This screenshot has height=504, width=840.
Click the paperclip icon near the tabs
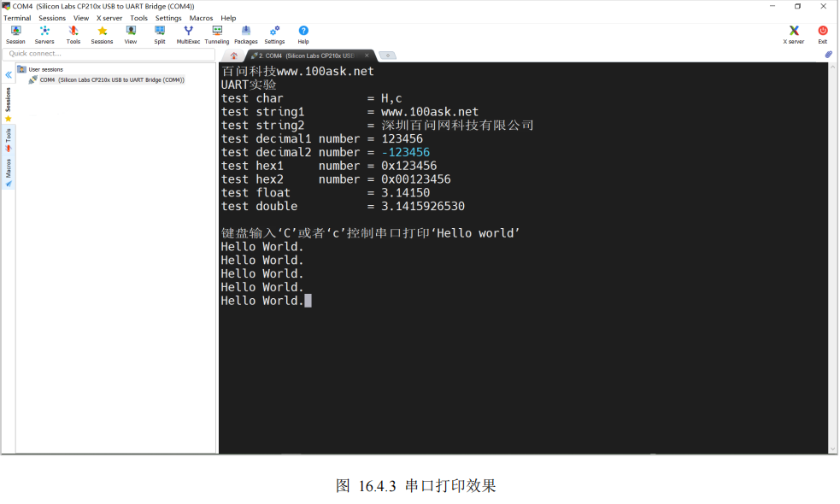point(828,55)
